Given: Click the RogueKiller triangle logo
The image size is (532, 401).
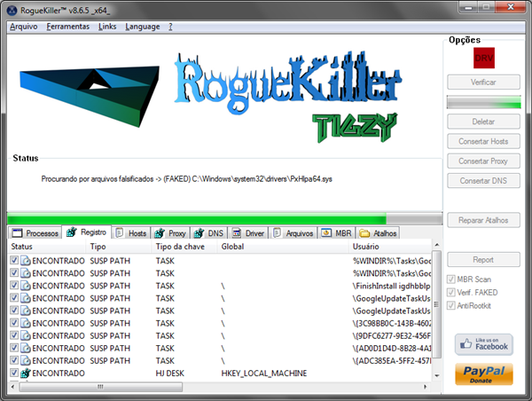Looking at the screenshot, I should (x=90, y=95).
